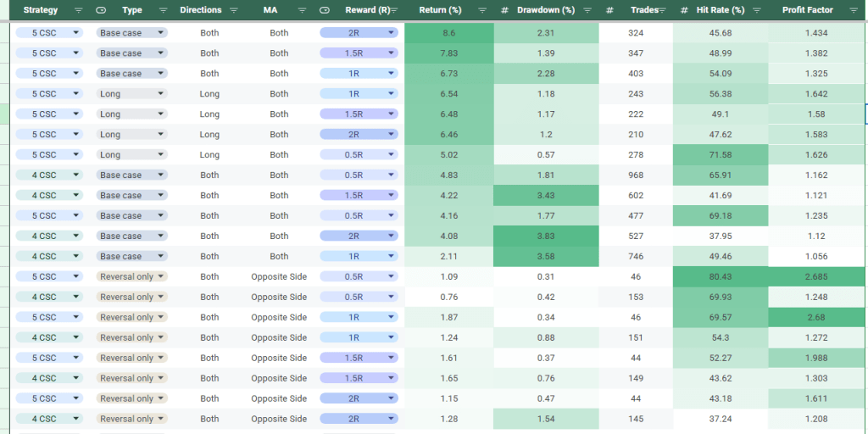Click the Profit Factor filter icon
This screenshot has height=434, width=868.
(853, 10)
